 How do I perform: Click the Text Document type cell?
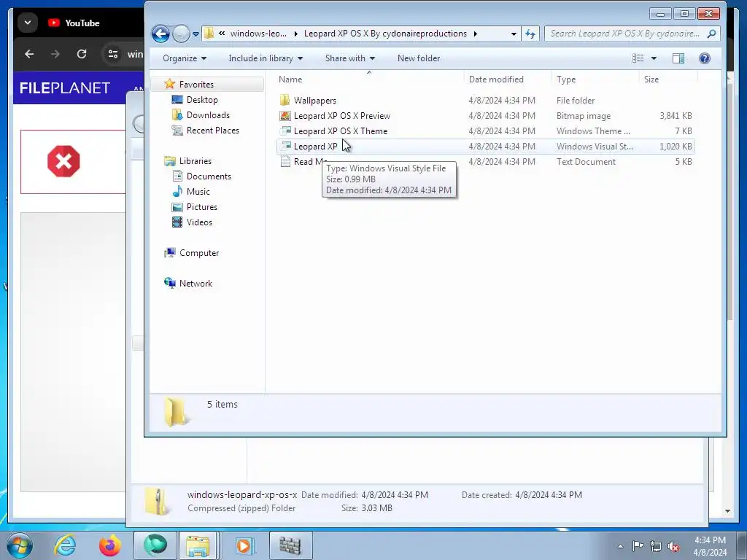coord(586,161)
